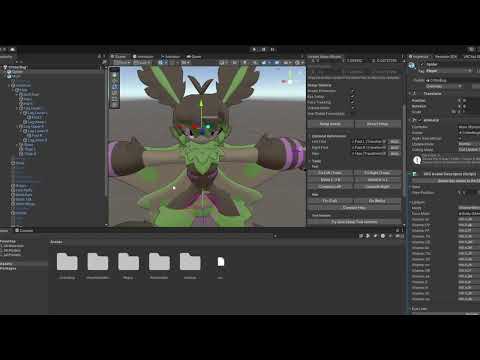The image size is (480, 360).
Task: Select Leg Lower.R in the Hierarchy
Action: pos(37,131)
